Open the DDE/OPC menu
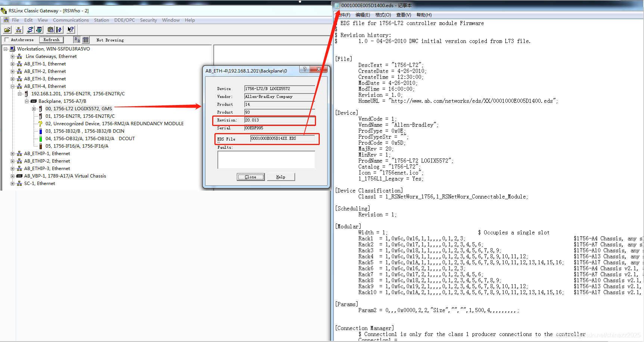Image resolution: width=644 pixels, height=342 pixels. click(124, 20)
